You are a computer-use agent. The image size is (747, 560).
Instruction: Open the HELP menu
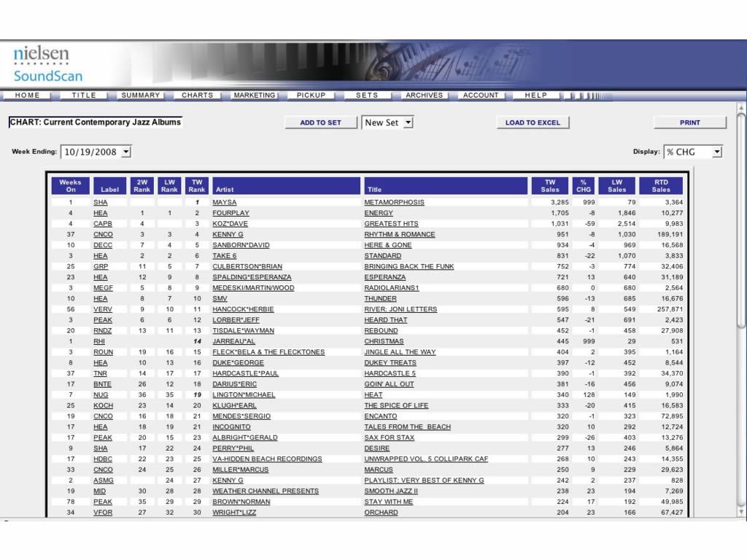pos(535,96)
